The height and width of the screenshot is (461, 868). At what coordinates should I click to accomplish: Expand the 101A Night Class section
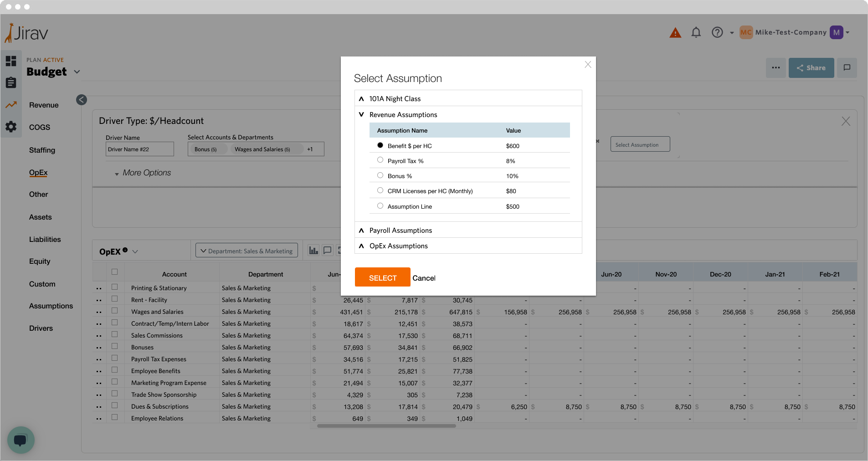395,99
